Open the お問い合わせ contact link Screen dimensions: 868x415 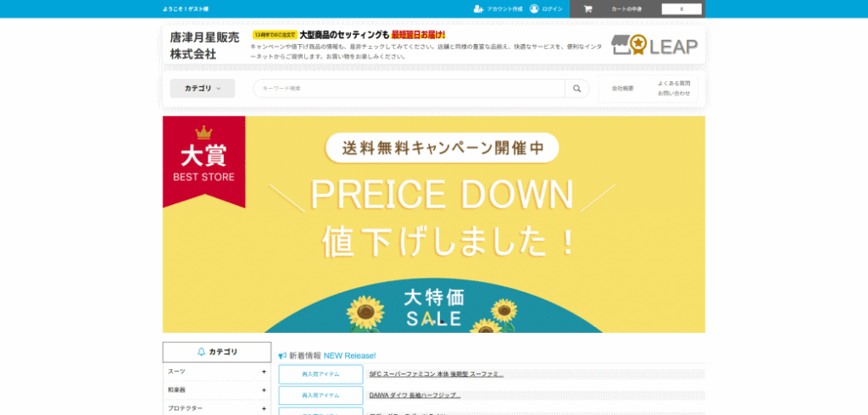[674, 93]
